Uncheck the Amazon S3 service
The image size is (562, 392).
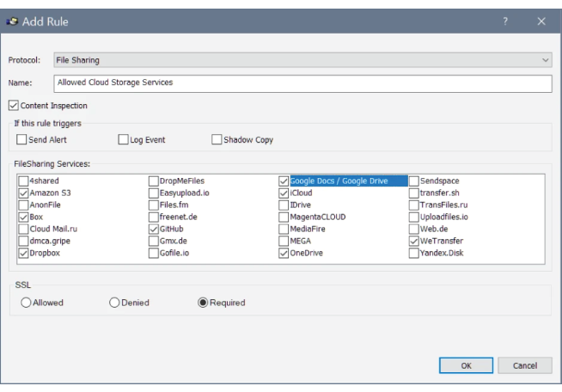23,193
